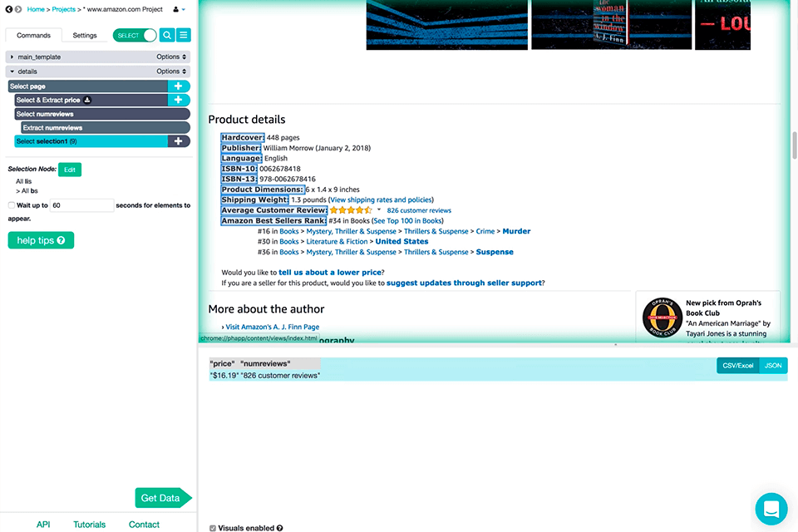
Task: Open the Tutorials link
Action: click(x=90, y=525)
